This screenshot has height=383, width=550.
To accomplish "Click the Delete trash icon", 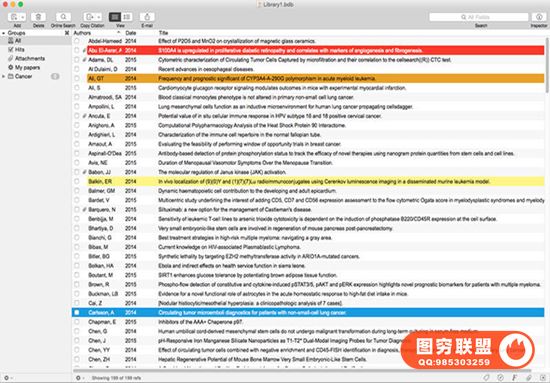I will (38, 17).
